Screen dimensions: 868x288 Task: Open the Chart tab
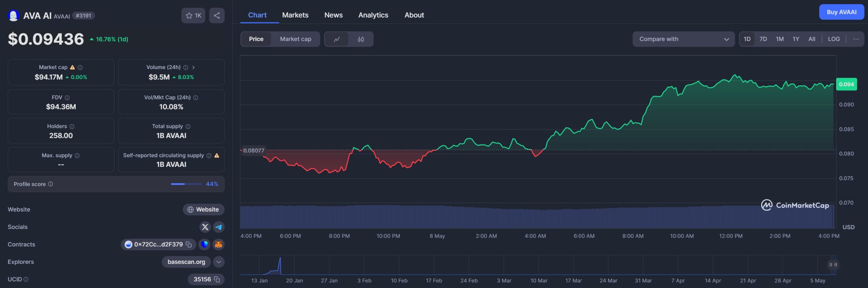click(257, 15)
